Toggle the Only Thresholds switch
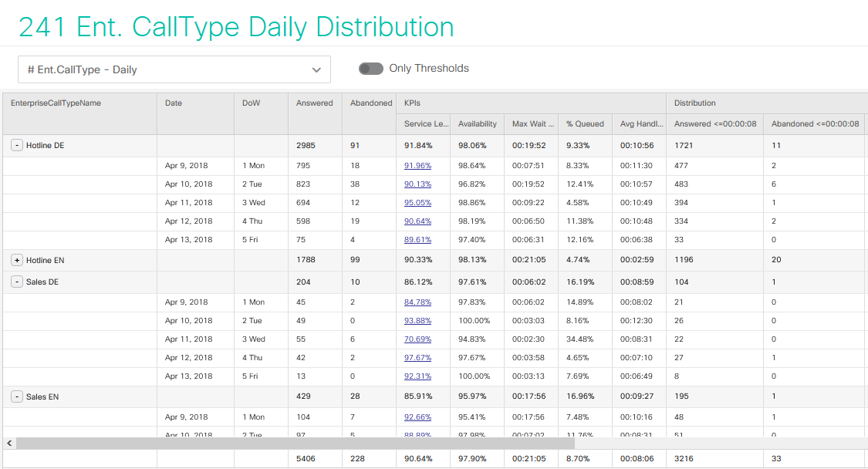This screenshot has width=868, height=469. pos(371,69)
